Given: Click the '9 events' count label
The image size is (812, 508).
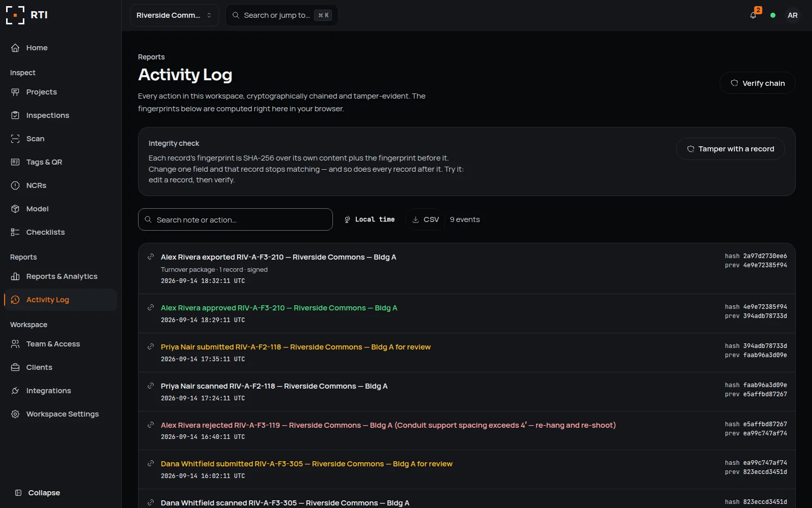Looking at the screenshot, I should [x=465, y=219].
